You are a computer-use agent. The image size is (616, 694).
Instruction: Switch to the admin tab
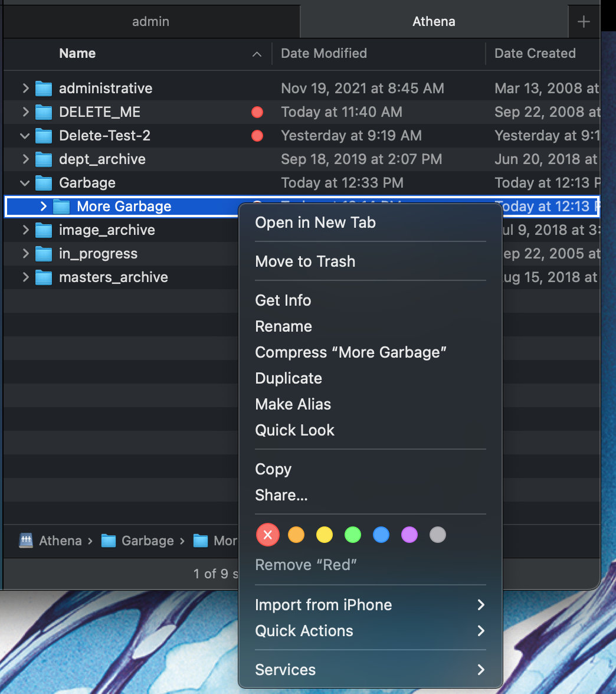point(151,21)
